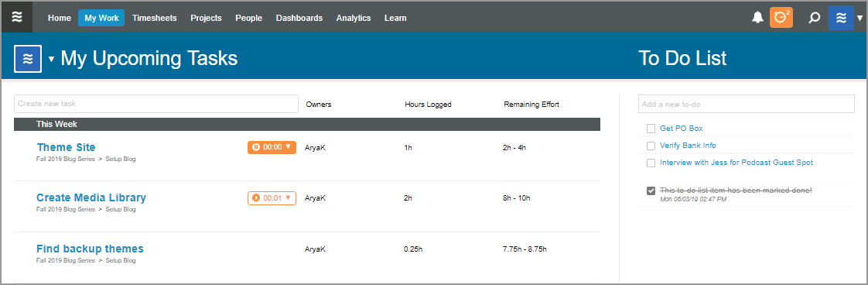Open the notifications bell icon
The width and height of the screenshot is (868, 285).
pos(757,18)
